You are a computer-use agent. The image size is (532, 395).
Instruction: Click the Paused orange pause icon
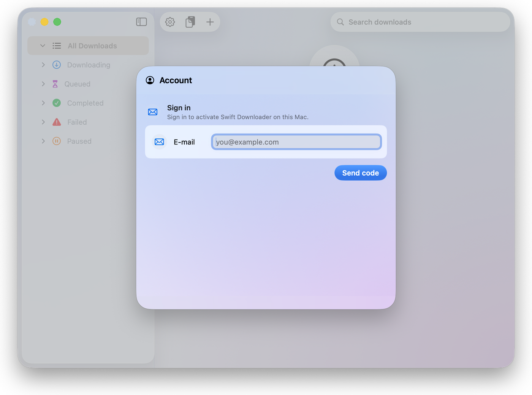pos(57,141)
